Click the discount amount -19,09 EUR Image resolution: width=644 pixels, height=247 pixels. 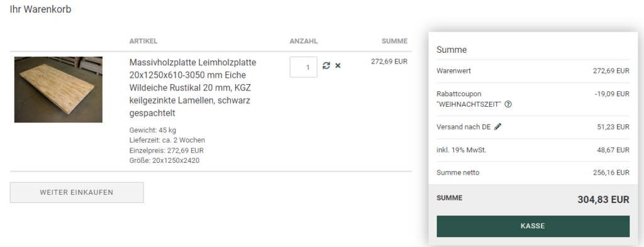[612, 94]
